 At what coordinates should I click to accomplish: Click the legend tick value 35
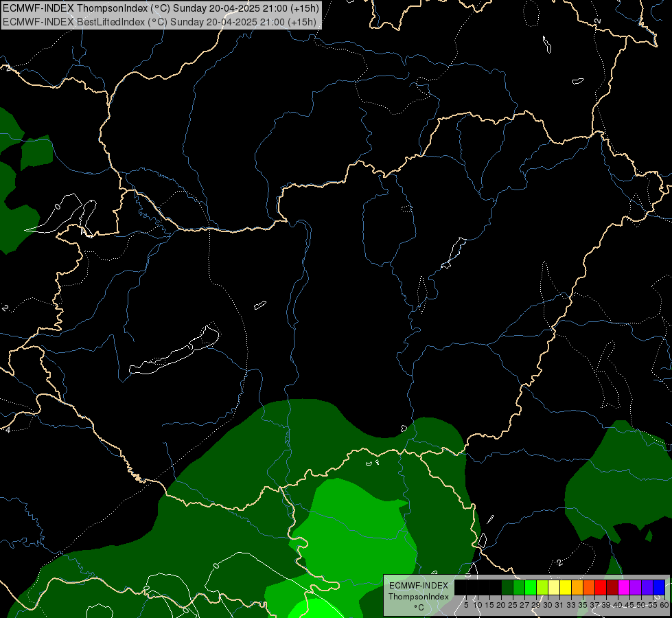tap(583, 605)
